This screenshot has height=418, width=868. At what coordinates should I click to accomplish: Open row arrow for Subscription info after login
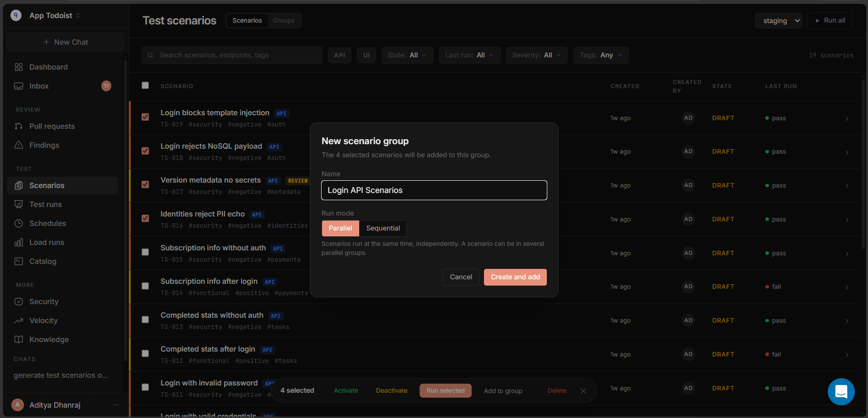[847, 287]
